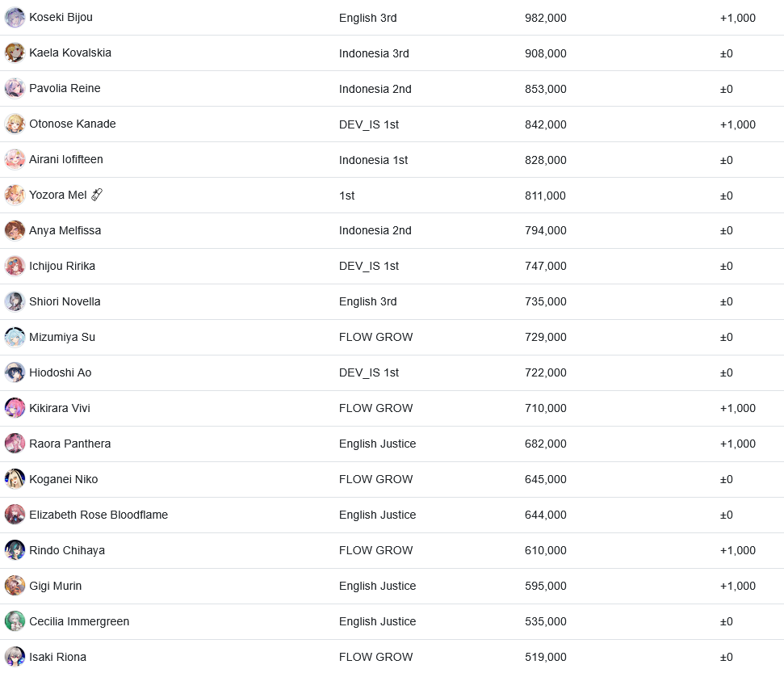Select Rindo Chihaya's avatar icon
Viewport: 784px width, 673px height.
point(15,550)
